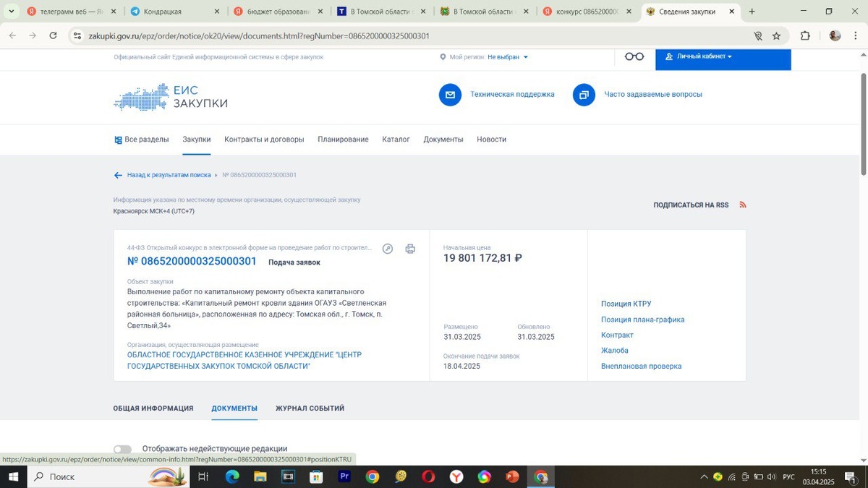The height and width of the screenshot is (488, 868).
Task: Open a new browser tab
Action: tap(752, 12)
